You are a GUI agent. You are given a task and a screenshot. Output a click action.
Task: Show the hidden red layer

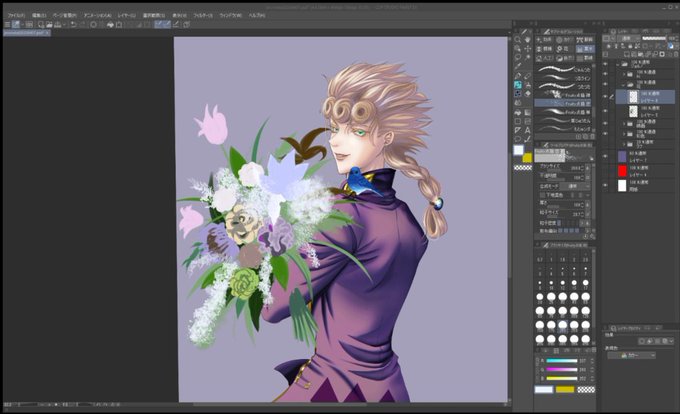coord(605,171)
